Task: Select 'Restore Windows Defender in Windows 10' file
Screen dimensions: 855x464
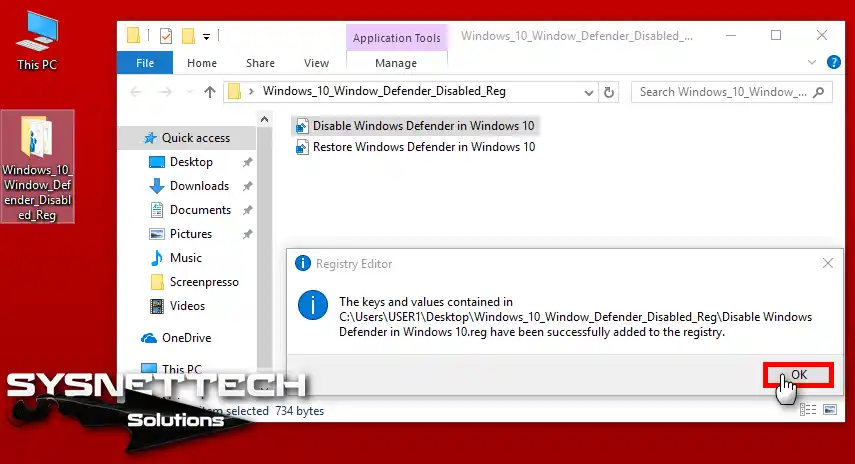Action: [x=424, y=147]
